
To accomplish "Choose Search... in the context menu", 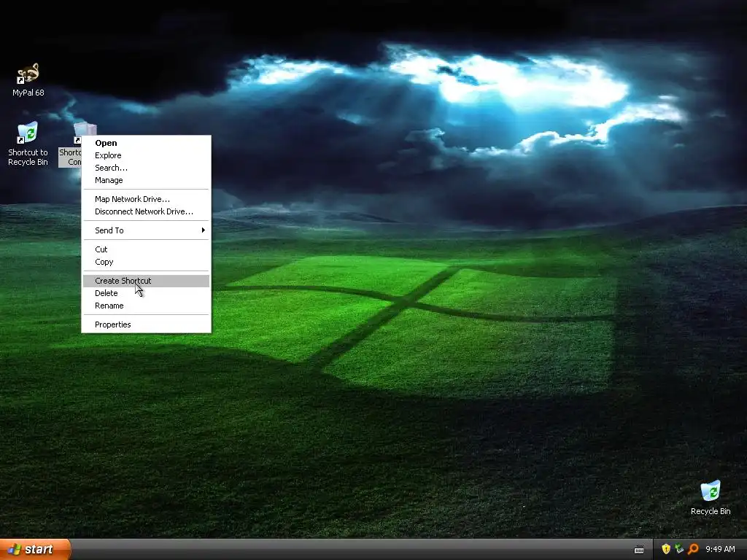I will 146,168.
